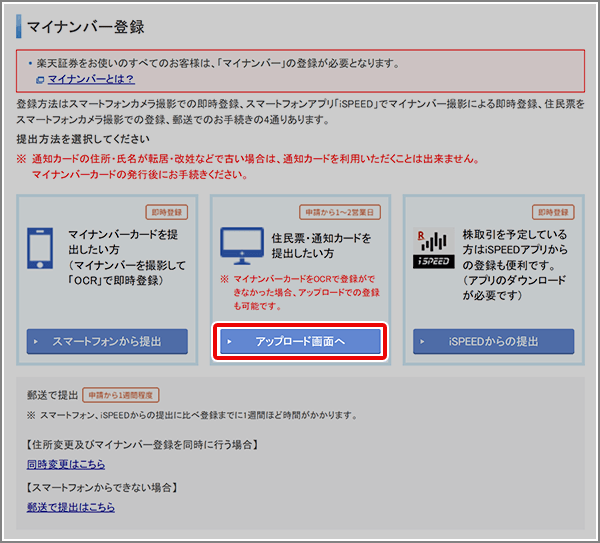Click the 株取引を予定している方 description text
The height and width of the screenshot is (543, 600).
tap(515, 265)
